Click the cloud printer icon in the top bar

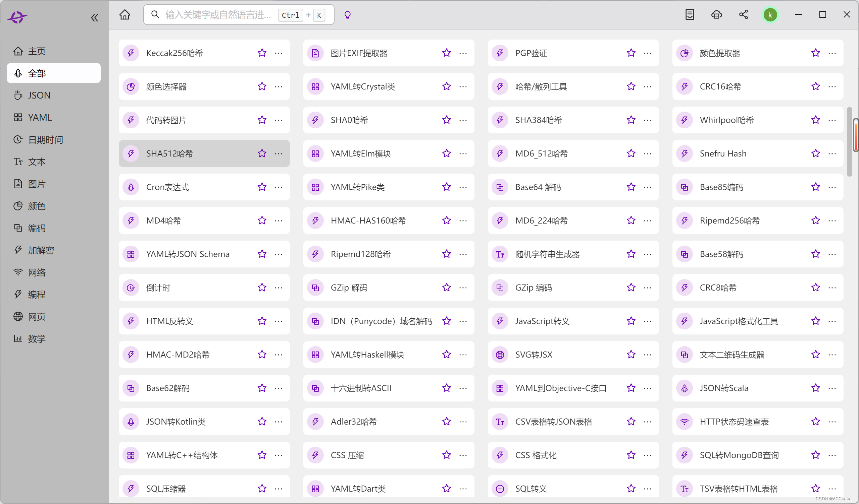(x=716, y=15)
